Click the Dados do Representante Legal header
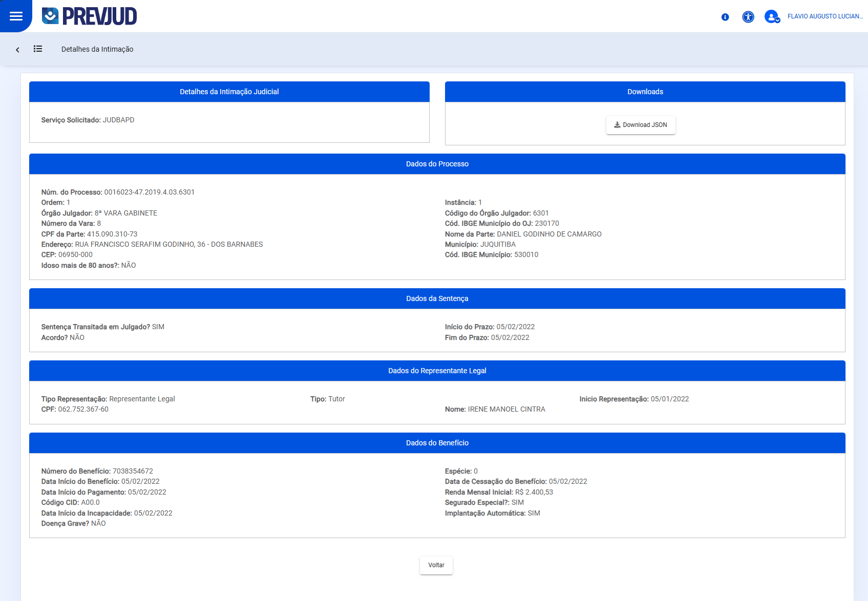This screenshot has width=868, height=601. point(437,371)
